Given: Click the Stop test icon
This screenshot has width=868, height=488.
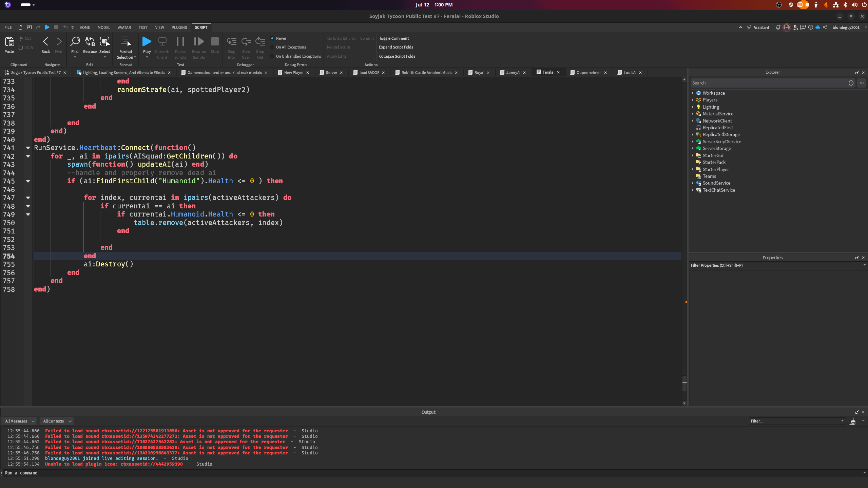Looking at the screenshot, I should tap(215, 42).
